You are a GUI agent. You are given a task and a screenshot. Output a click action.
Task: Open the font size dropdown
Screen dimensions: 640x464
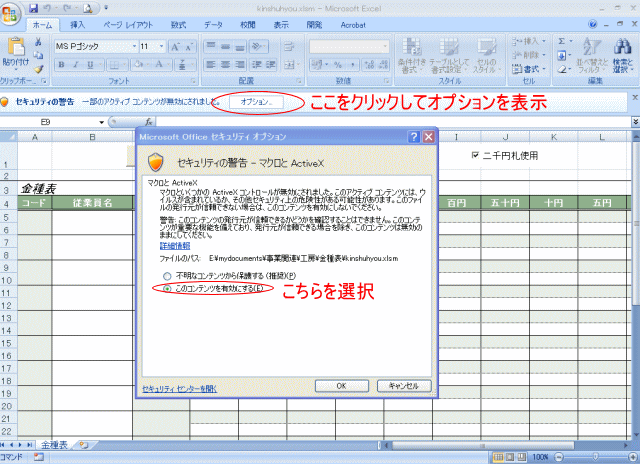162,47
